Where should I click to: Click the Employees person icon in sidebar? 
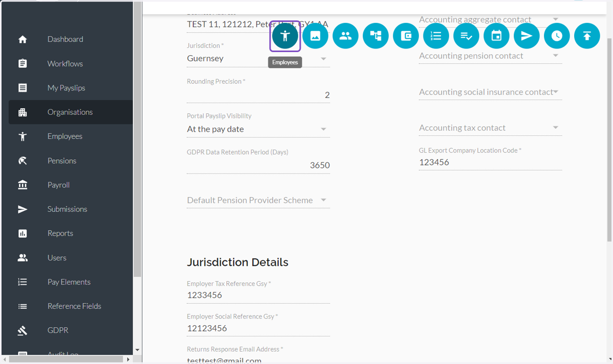coord(22,136)
